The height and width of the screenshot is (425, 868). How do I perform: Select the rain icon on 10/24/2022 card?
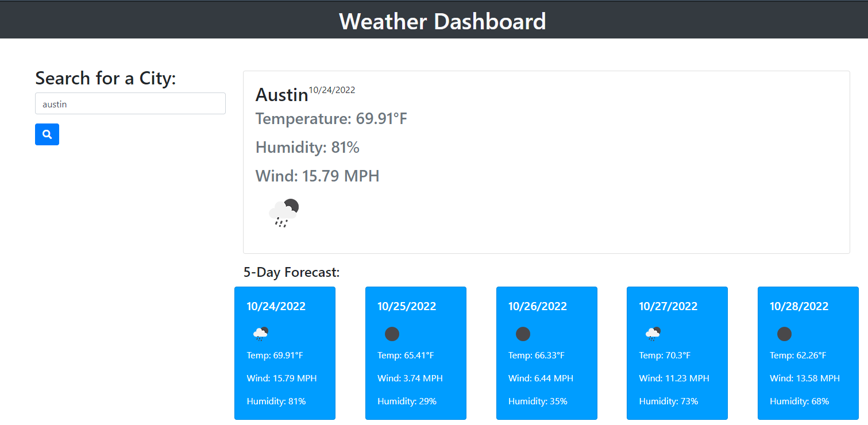click(x=261, y=333)
